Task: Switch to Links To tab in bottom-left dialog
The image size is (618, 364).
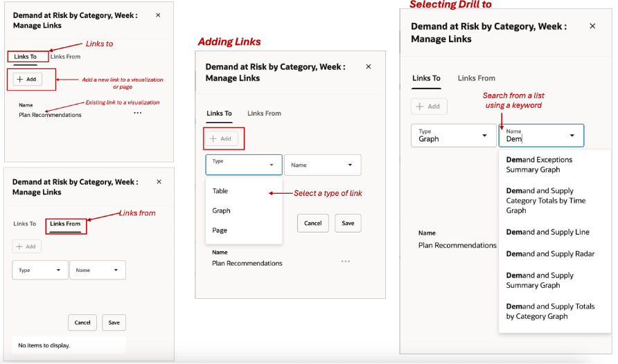Action: (x=25, y=224)
